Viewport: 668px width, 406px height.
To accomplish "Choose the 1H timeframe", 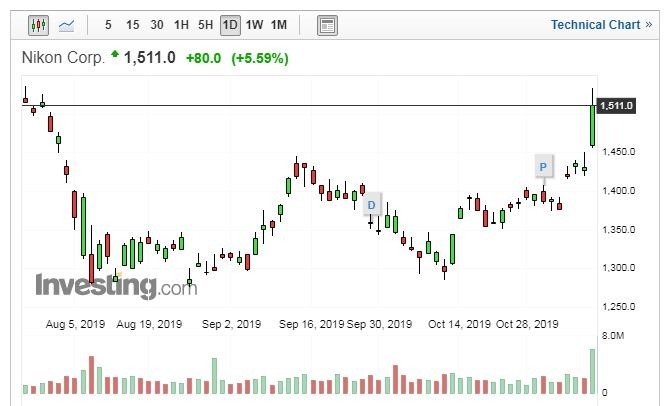I will pos(181,25).
